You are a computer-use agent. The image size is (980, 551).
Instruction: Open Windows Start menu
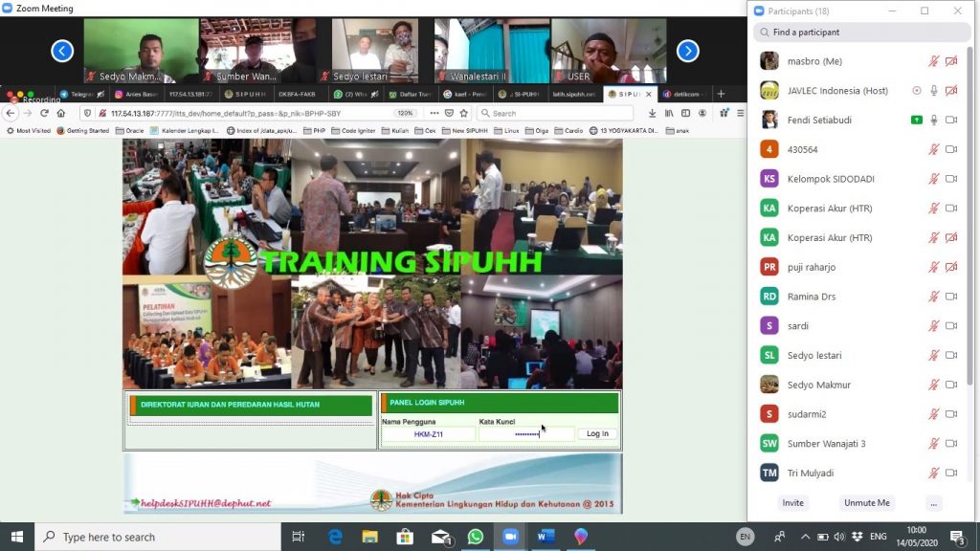17,537
